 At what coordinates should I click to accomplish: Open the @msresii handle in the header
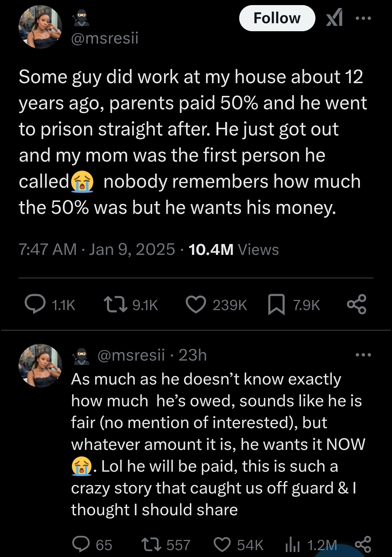pos(105,38)
